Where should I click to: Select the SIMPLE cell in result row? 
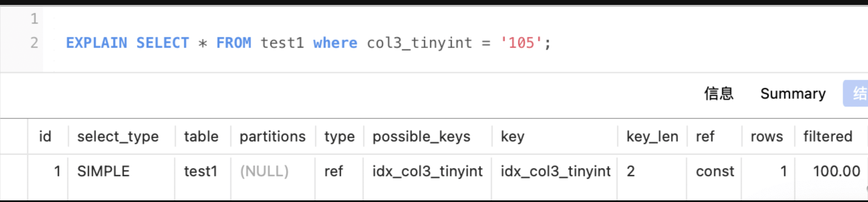(104, 171)
